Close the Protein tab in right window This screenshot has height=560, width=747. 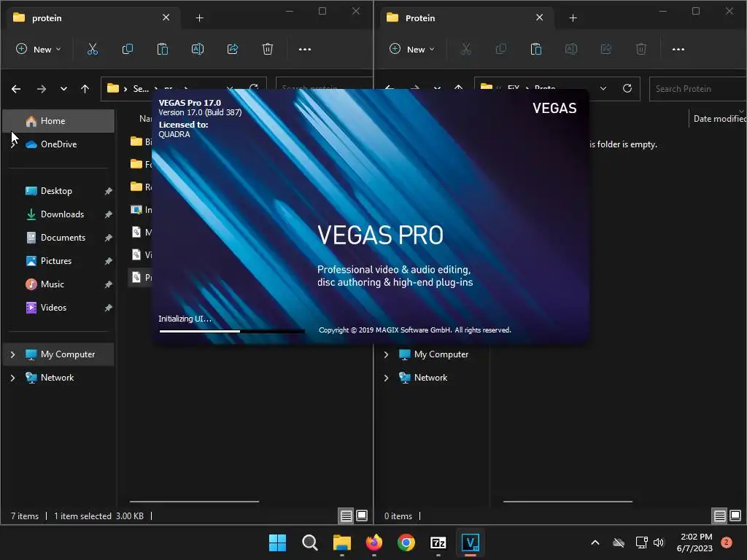[x=539, y=17]
